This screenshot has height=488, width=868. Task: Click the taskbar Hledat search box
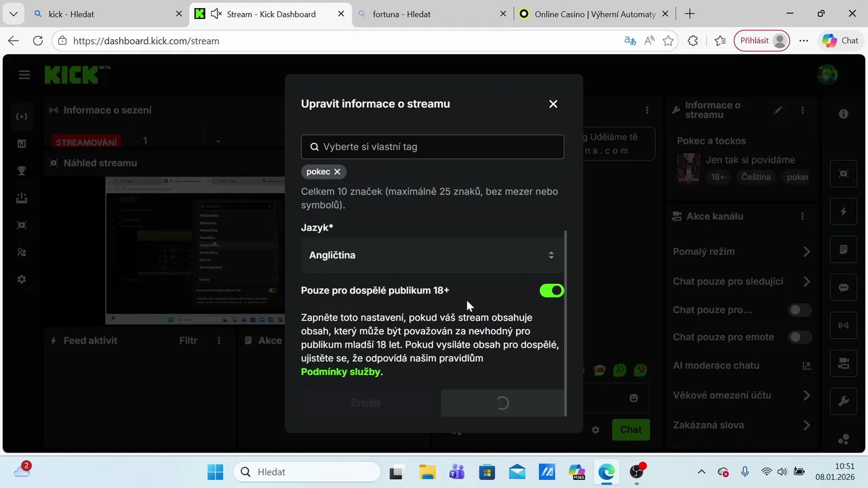(x=307, y=472)
